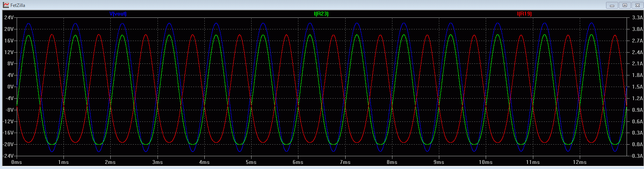Viewport: 644px width, 169px height.
Task: Click the -12V left axis label
Action: pos(8,121)
